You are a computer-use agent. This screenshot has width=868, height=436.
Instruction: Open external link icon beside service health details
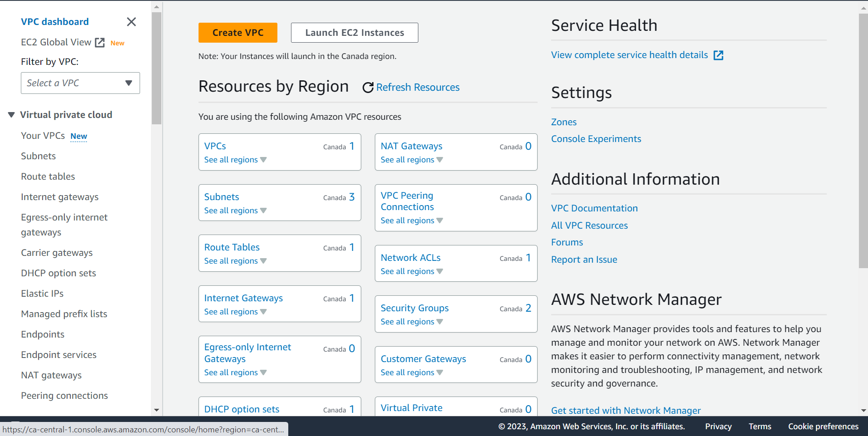point(718,55)
